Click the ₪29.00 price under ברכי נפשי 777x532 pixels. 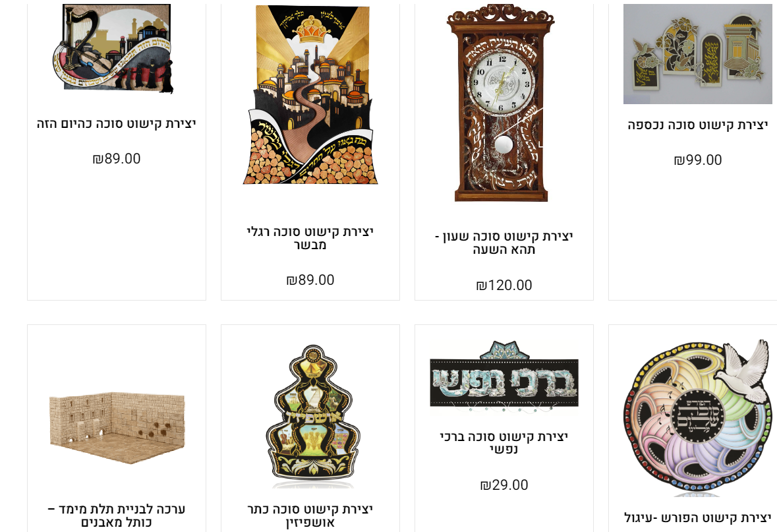[x=504, y=485]
